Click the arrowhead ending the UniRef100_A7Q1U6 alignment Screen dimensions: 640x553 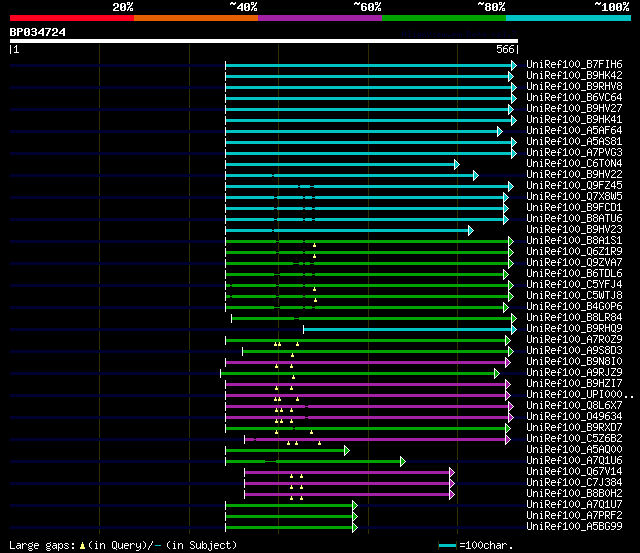click(403, 462)
